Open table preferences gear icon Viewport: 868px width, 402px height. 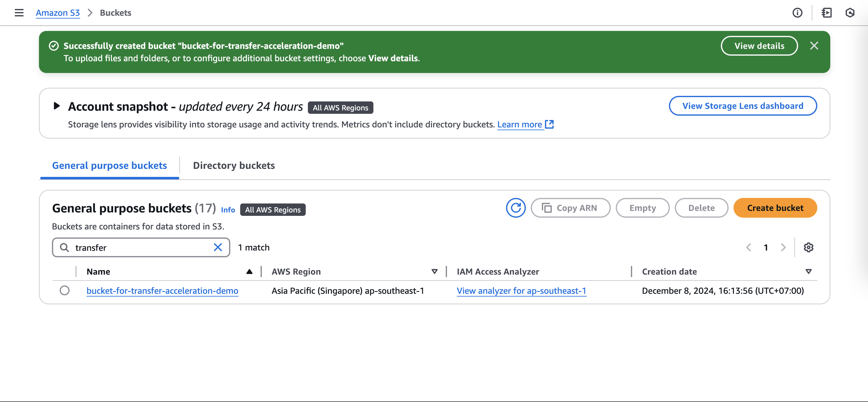tap(808, 247)
